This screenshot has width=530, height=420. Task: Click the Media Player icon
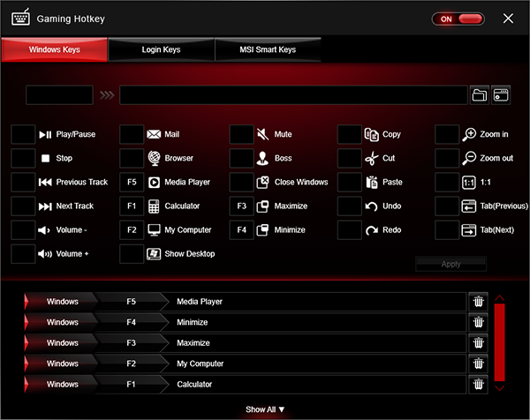click(154, 183)
